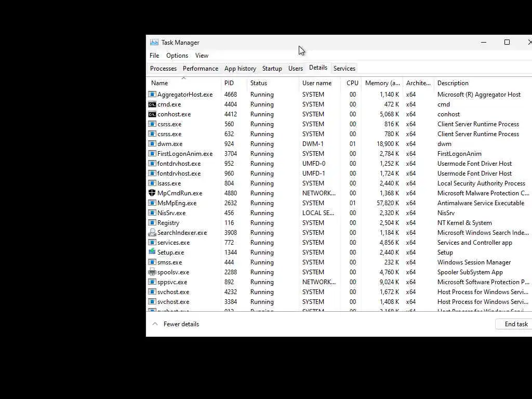
Task: Select Antimalware Service Executable description
Action: tap(481, 203)
